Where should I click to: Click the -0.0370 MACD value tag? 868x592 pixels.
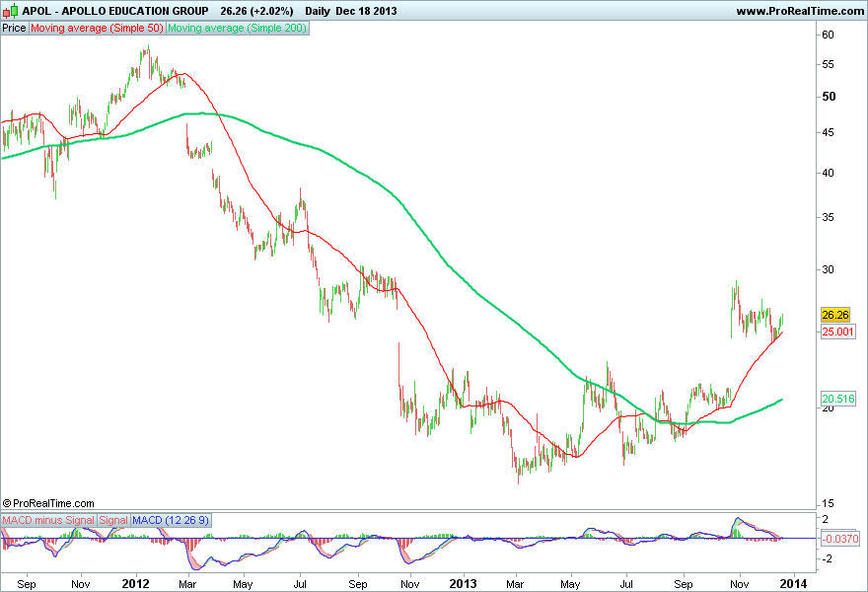(x=840, y=539)
